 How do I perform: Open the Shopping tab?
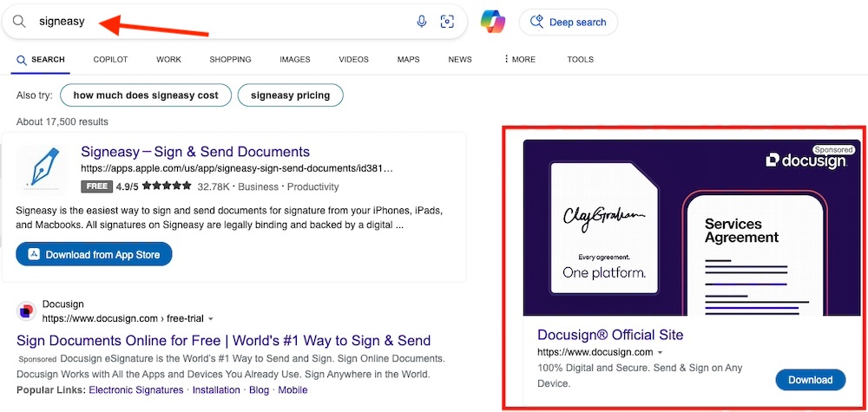tap(230, 60)
